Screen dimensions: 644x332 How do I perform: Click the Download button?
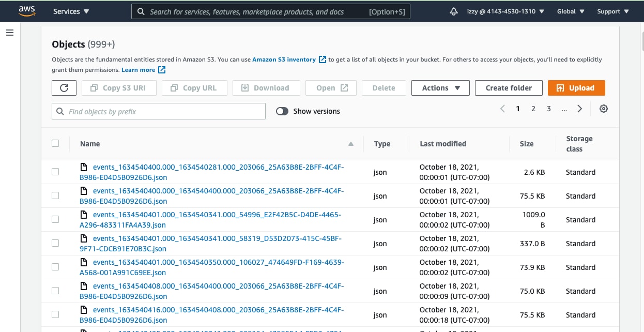click(266, 88)
